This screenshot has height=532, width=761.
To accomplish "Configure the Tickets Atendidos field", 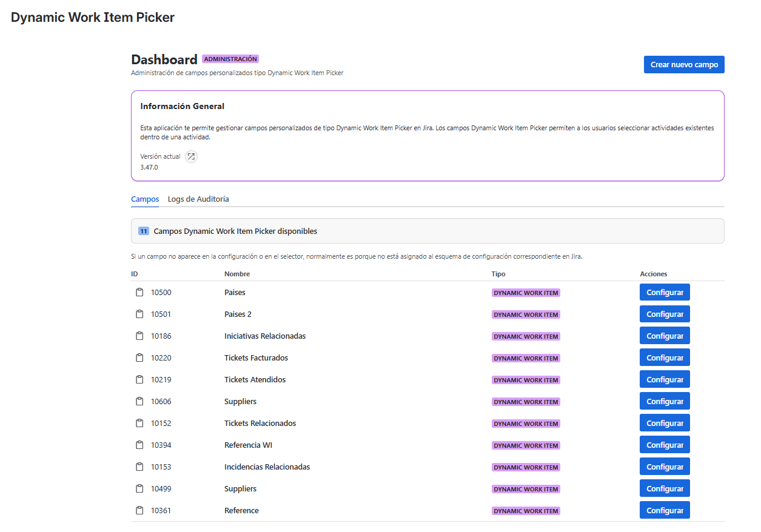I will (665, 380).
